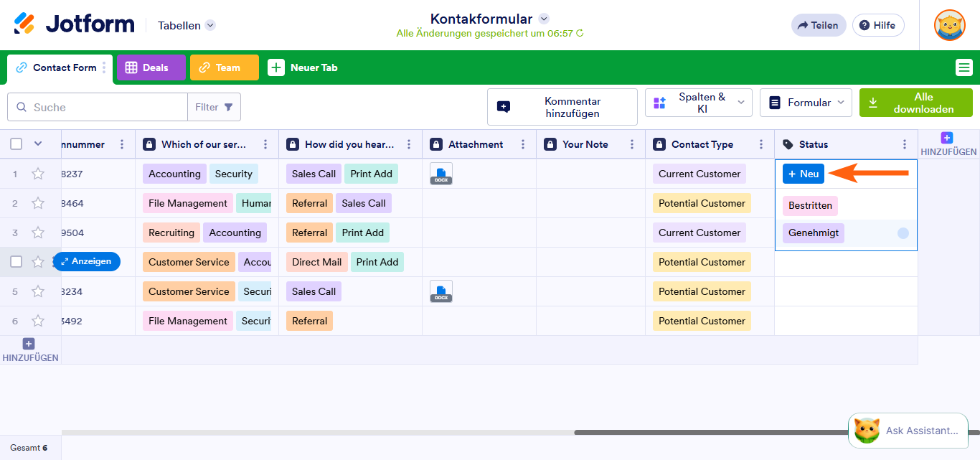The image size is (980, 460).
Task: Click the Anzeigen button on row 4
Action: [86, 261]
